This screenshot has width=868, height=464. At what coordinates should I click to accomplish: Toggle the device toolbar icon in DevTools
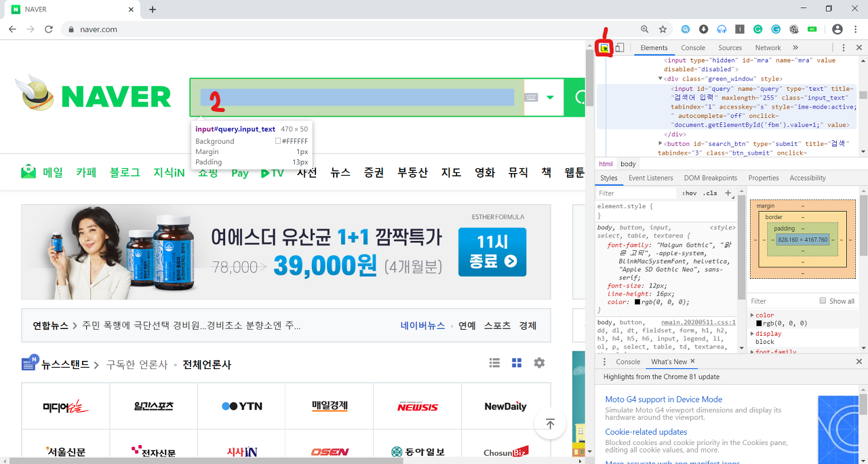pos(620,48)
